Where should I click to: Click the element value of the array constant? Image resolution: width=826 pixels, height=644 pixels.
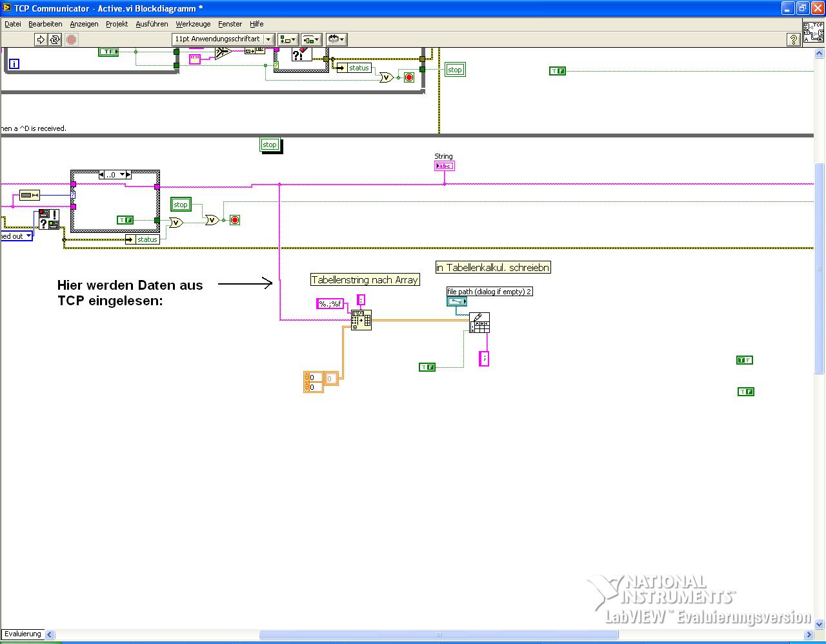(331, 378)
